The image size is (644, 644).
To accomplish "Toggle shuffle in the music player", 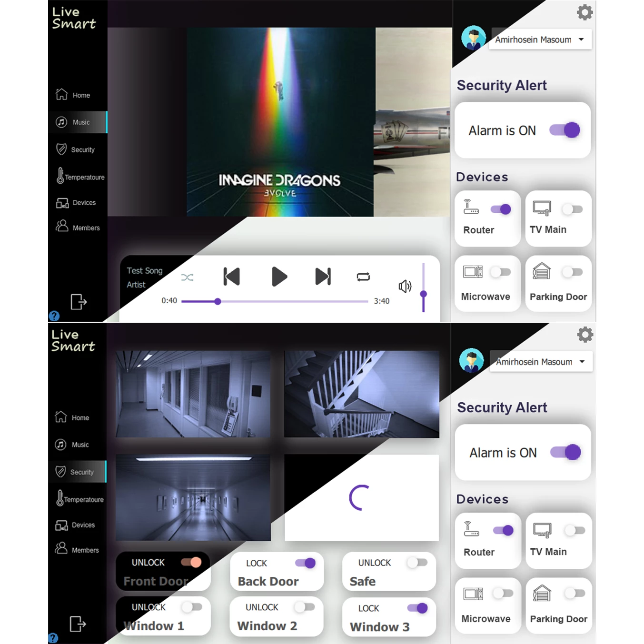I will coord(187,277).
